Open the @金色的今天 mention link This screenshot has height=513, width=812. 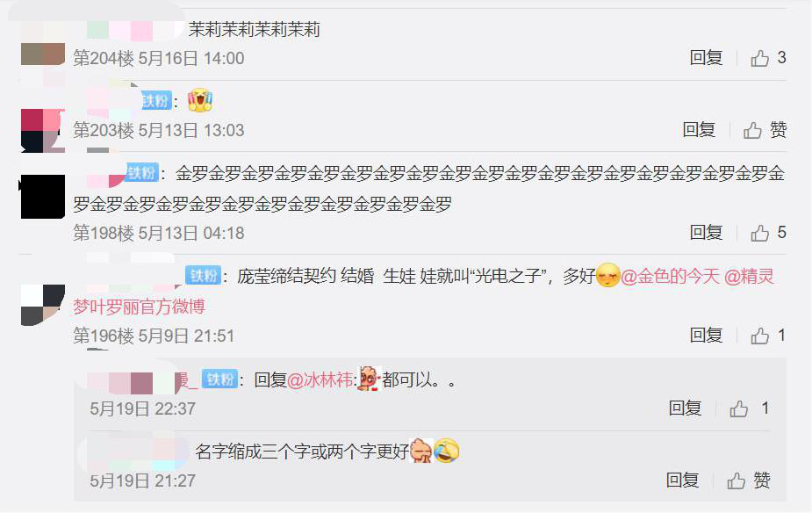click(670, 276)
